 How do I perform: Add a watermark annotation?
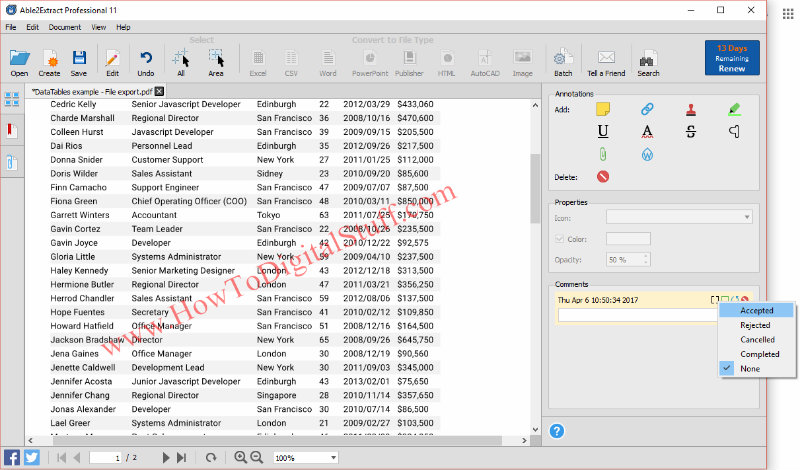[647, 154]
